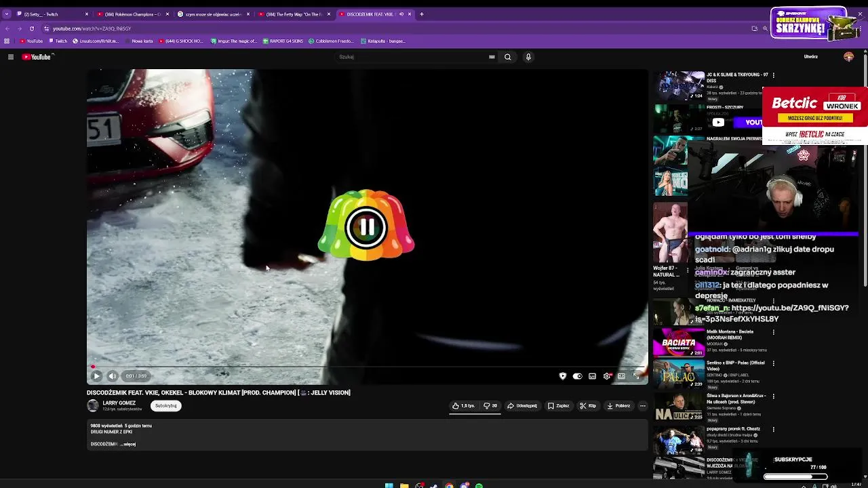Switch to the Pokémon Champions tab

pos(132,14)
